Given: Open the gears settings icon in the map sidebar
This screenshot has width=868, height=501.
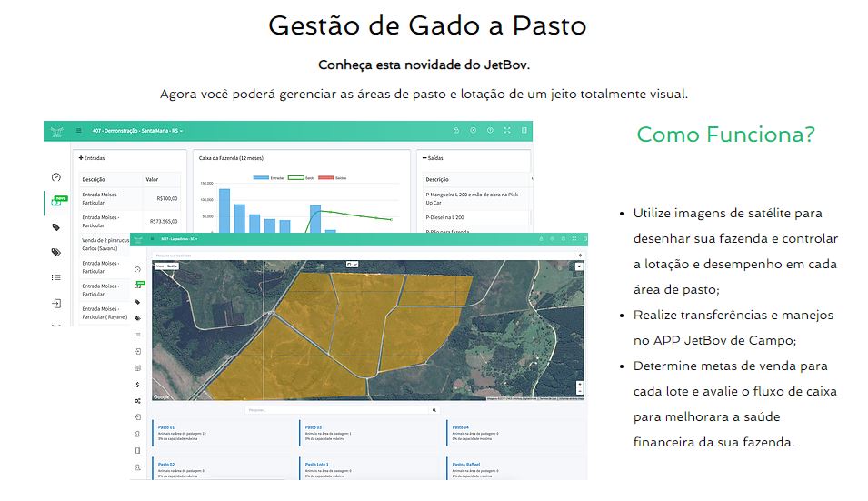Looking at the screenshot, I should (x=137, y=401).
